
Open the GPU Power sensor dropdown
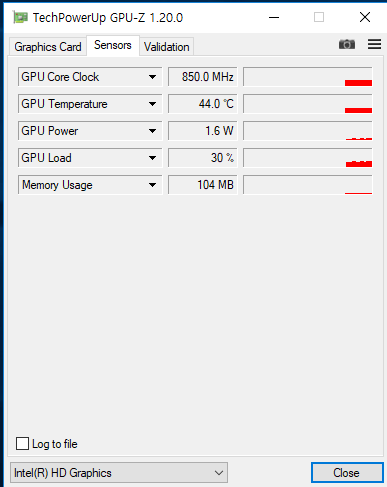[x=152, y=131]
